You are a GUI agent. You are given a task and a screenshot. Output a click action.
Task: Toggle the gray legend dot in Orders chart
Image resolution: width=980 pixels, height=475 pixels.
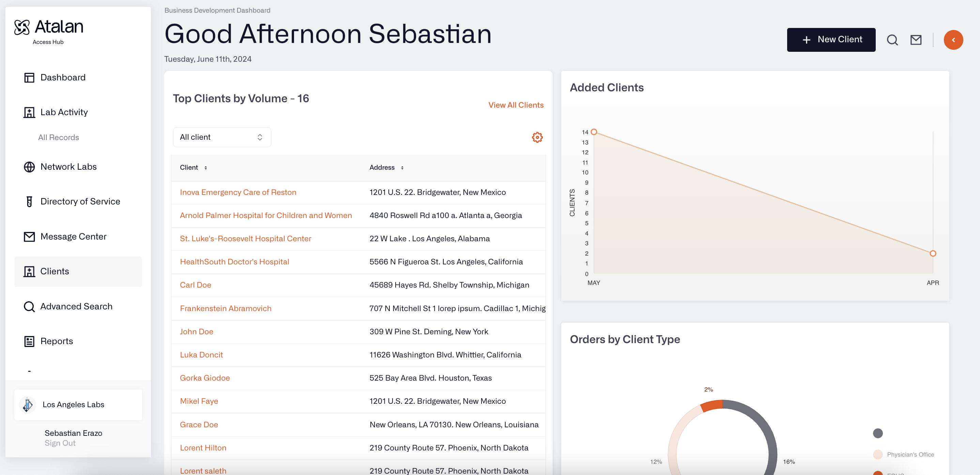pos(878,433)
